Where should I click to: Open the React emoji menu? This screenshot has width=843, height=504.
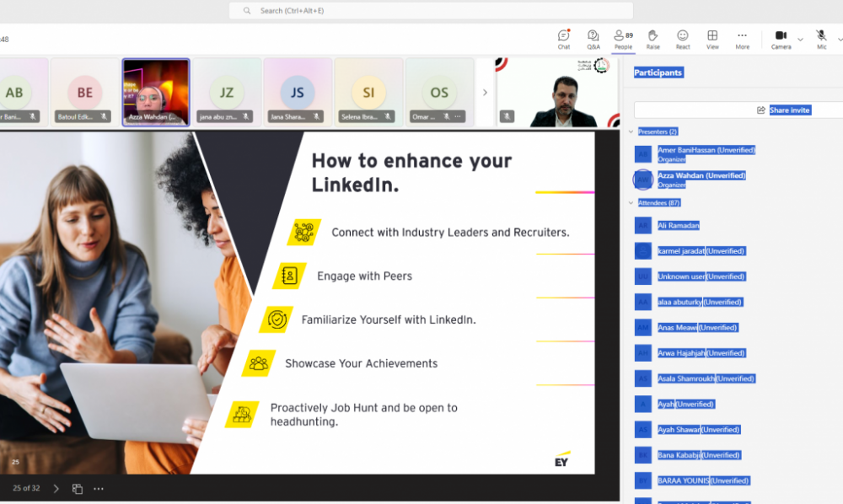(x=683, y=39)
